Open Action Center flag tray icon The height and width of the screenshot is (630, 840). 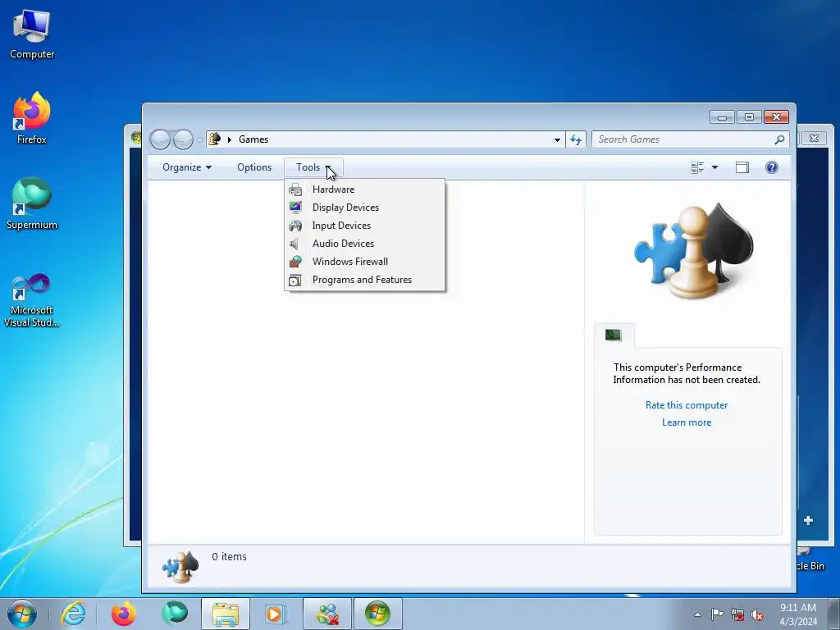click(x=717, y=614)
